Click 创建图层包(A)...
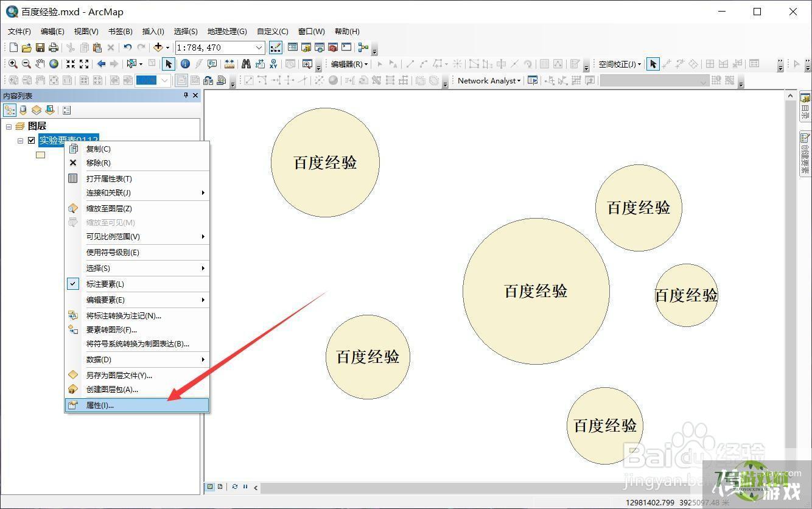 [137, 389]
